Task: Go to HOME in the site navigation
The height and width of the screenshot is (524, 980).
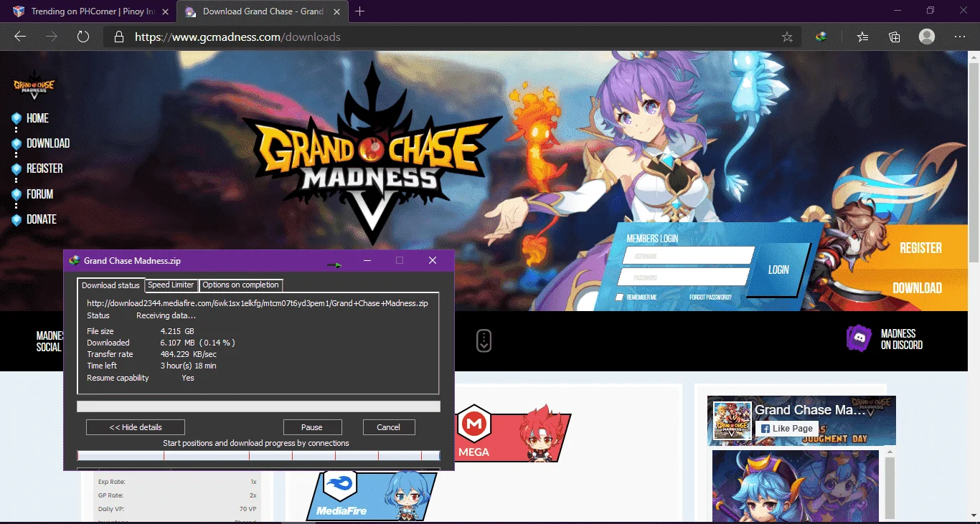Action: point(37,118)
